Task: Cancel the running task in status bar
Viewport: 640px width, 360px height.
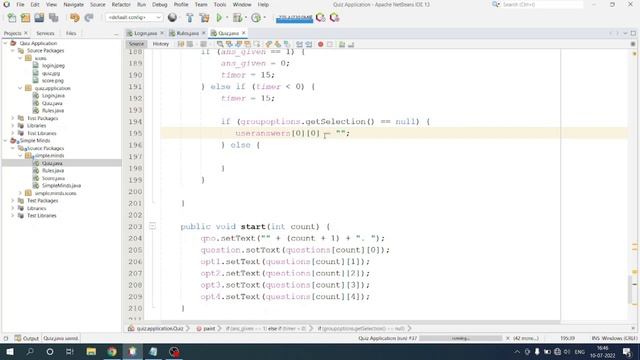Action: pyautogui.click(x=508, y=338)
